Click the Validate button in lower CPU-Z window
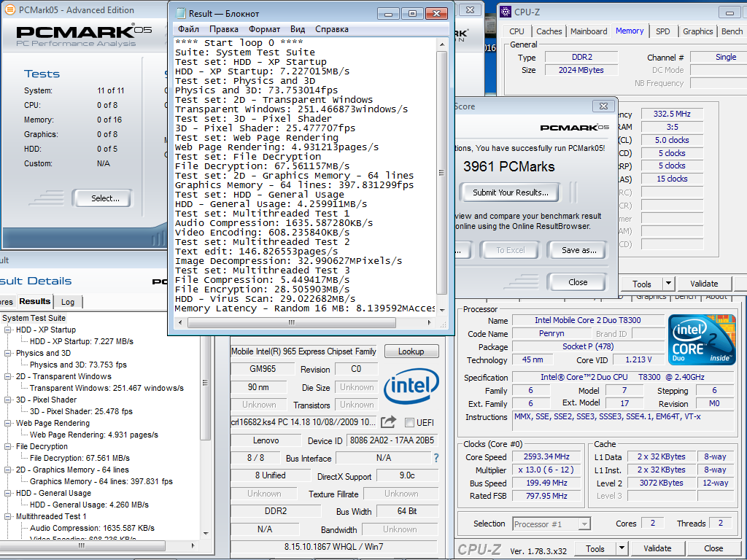 [x=657, y=548]
